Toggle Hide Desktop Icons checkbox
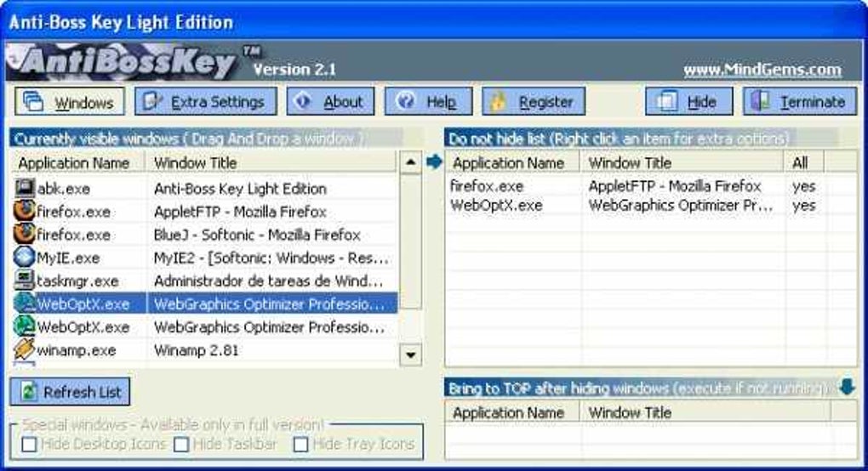Screen dimensions: 868x471 (29, 444)
